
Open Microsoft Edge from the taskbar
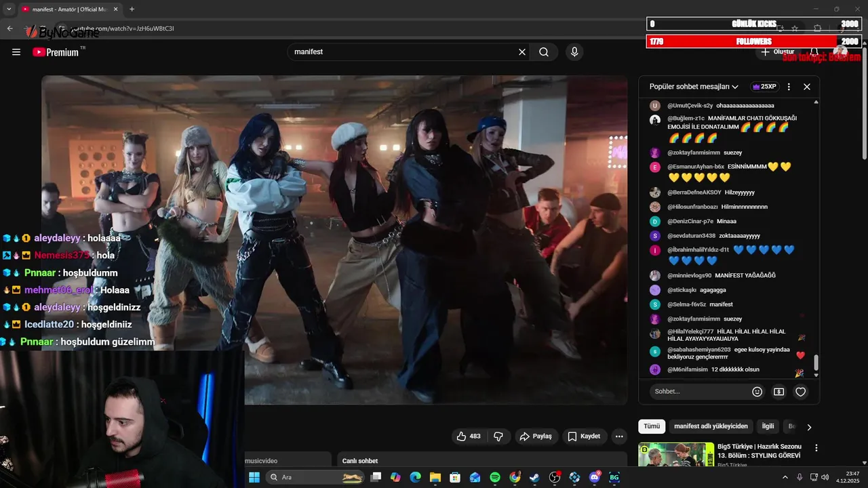415,478
